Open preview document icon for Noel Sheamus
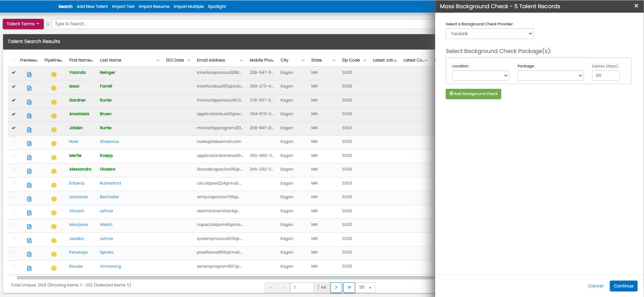Viewport: 644px width, 297px height. (29, 144)
